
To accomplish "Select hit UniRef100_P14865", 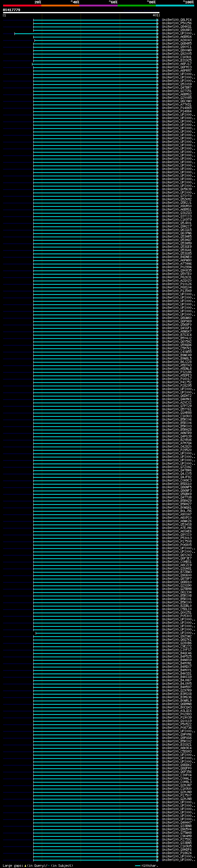I will [177, 108].
